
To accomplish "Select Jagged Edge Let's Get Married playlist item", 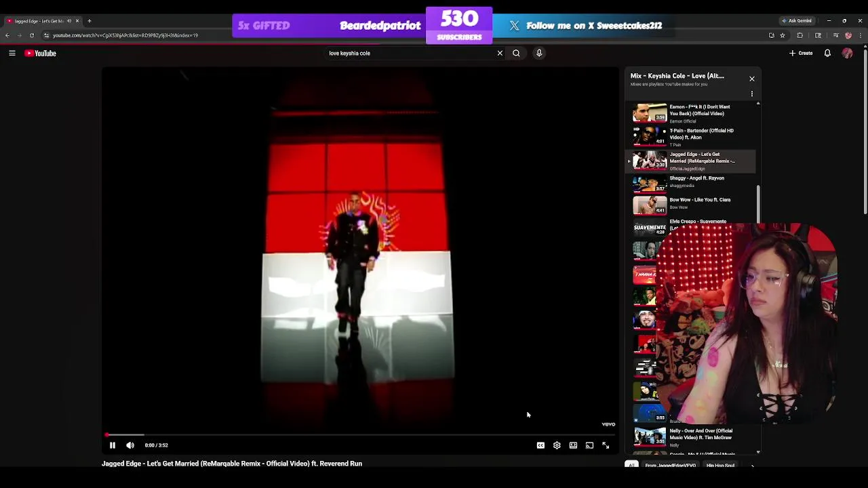I will click(690, 161).
